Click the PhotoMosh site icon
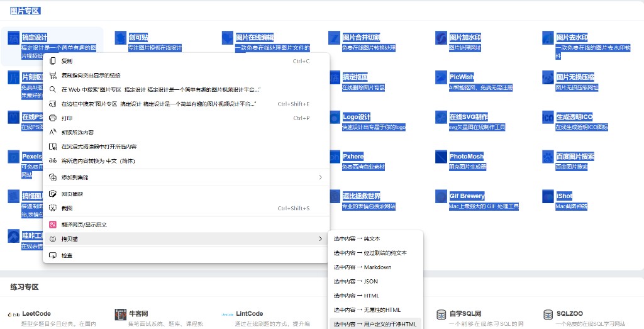Screen dimensions: 644x329 [441, 157]
